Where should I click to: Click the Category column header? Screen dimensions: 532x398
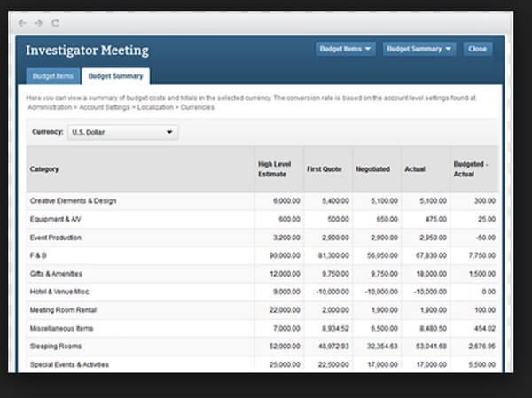[44, 168]
